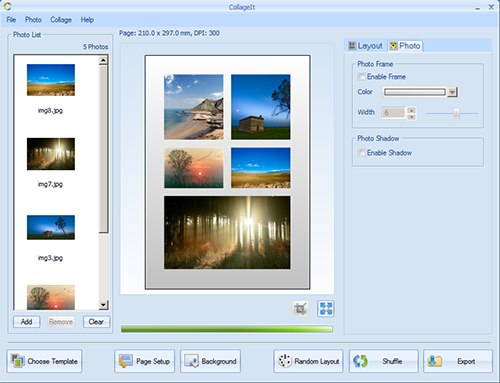Click the img8.jpg file name label
500x383 pixels.
pyautogui.click(x=50, y=110)
